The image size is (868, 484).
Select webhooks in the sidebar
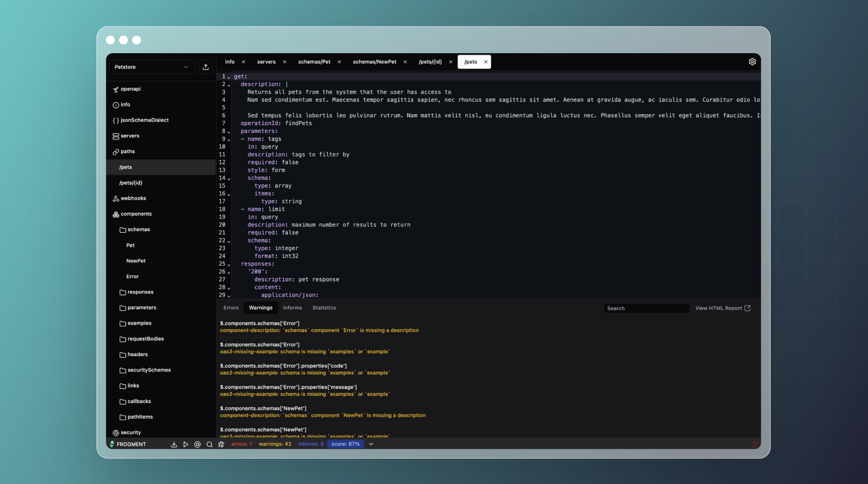pyautogui.click(x=161, y=198)
